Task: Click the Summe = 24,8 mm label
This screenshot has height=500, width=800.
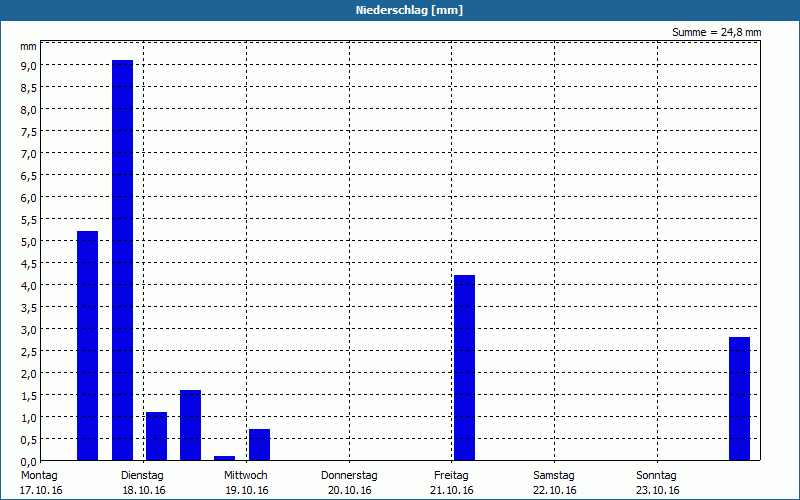Action: tap(716, 32)
